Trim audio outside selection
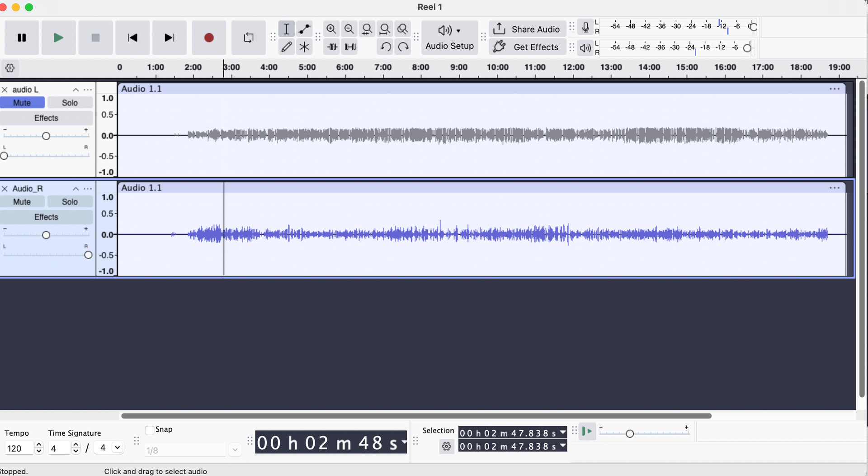This screenshot has height=476, width=868. point(331,47)
